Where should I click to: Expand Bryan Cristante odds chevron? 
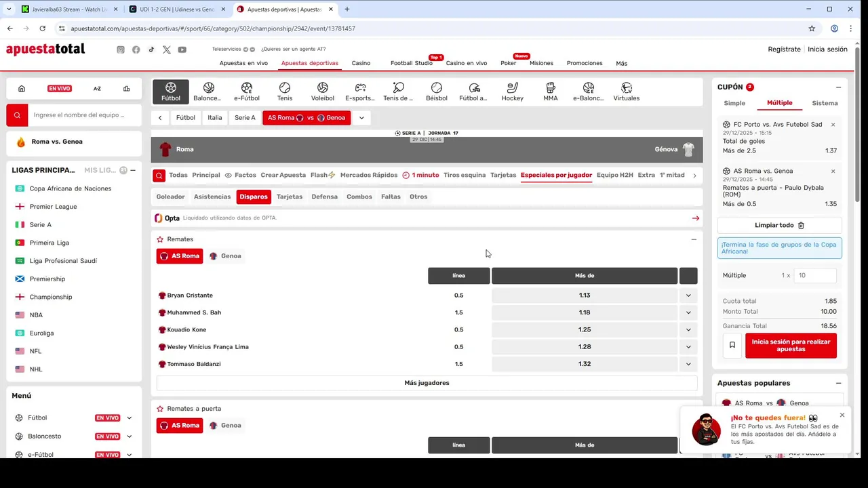tap(688, 296)
